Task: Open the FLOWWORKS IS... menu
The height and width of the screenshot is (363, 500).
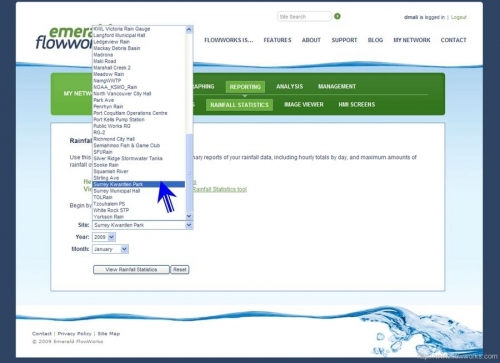Action: (x=229, y=40)
